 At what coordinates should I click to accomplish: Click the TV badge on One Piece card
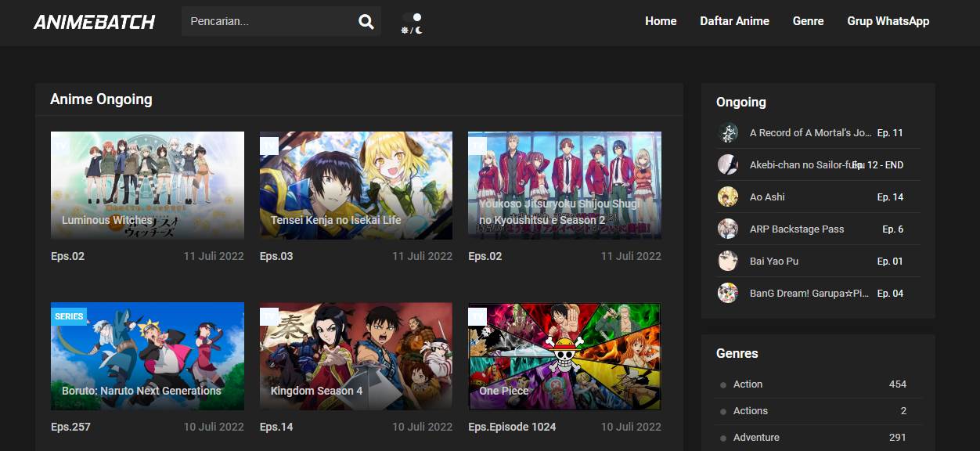click(477, 316)
